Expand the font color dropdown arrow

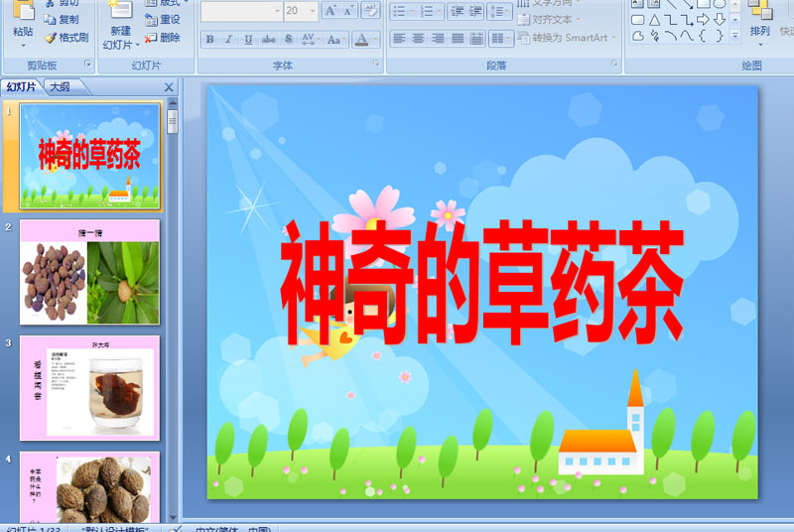coord(375,40)
